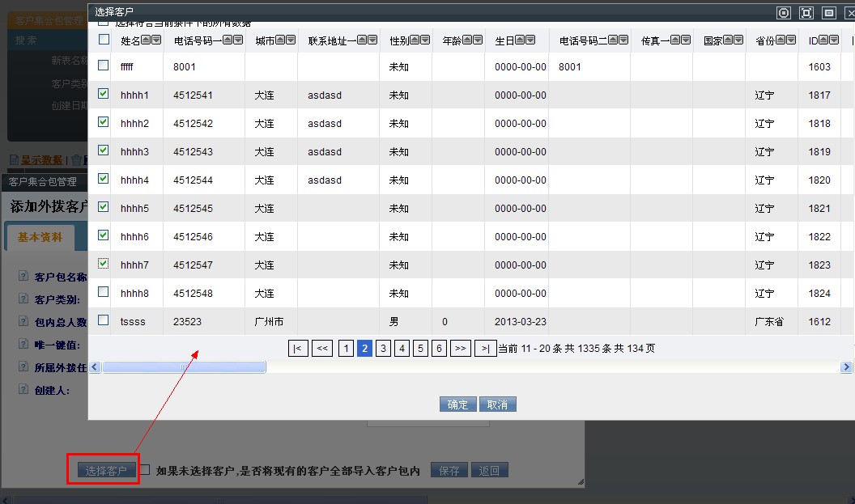Confirm selection with 确定 button
The image size is (855, 504).
coord(457,404)
